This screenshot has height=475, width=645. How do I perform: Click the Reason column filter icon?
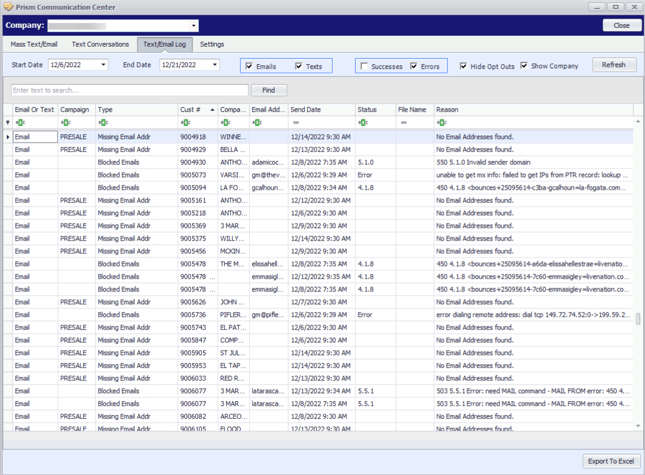[441, 123]
